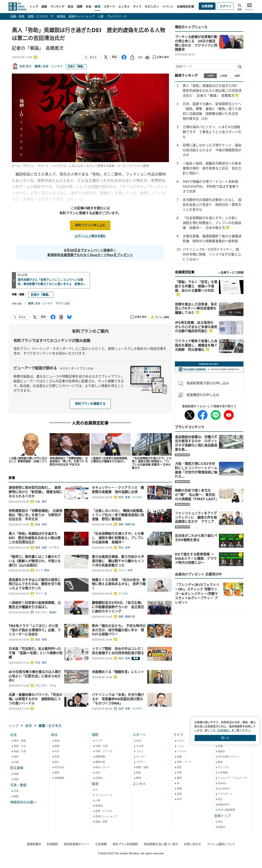Screen dimensions: 262x868
Task: Follow Sankei on Facebook round icon
Action: click(202, 415)
